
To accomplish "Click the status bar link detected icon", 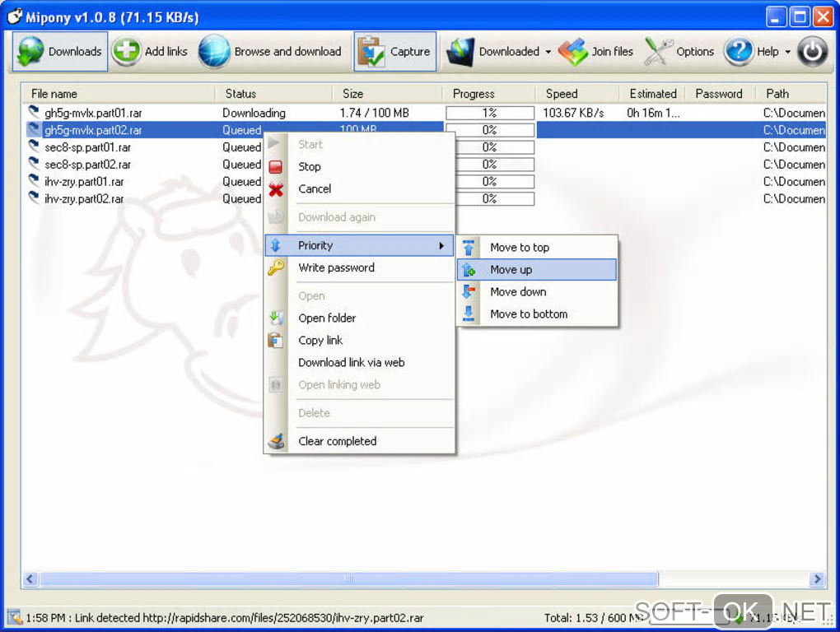I will click(15, 617).
